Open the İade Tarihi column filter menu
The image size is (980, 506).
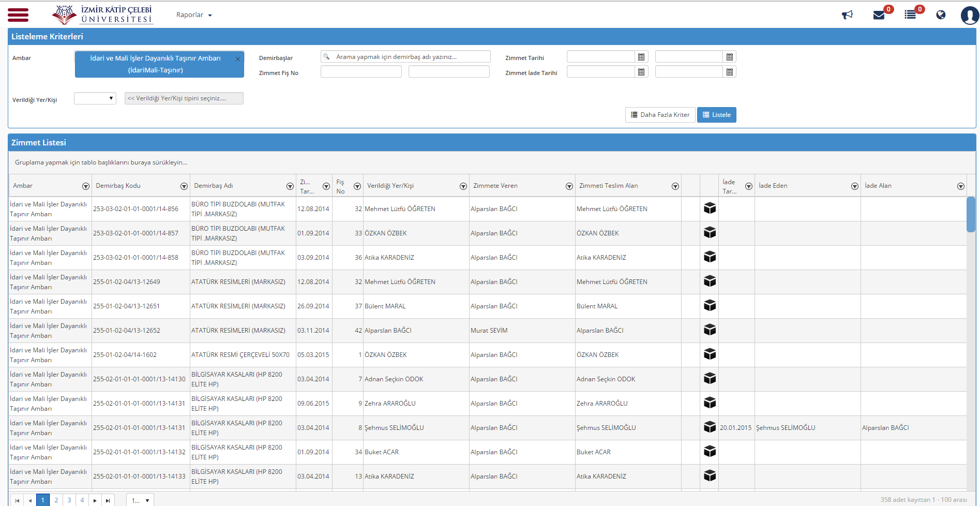(749, 186)
